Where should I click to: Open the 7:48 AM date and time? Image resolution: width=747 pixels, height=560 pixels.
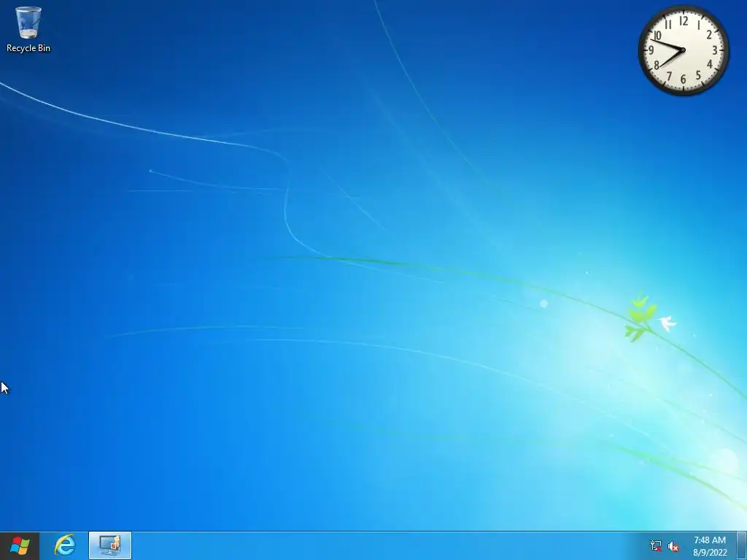click(x=710, y=546)
